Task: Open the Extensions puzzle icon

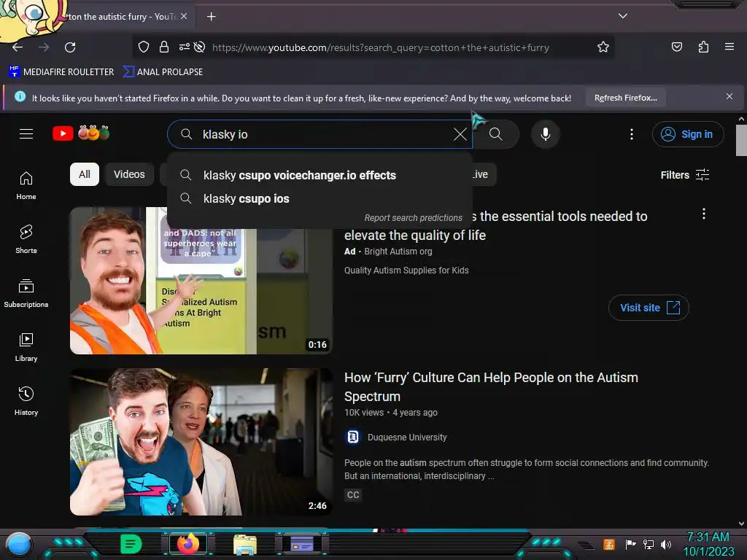Action: pos(703,47)
